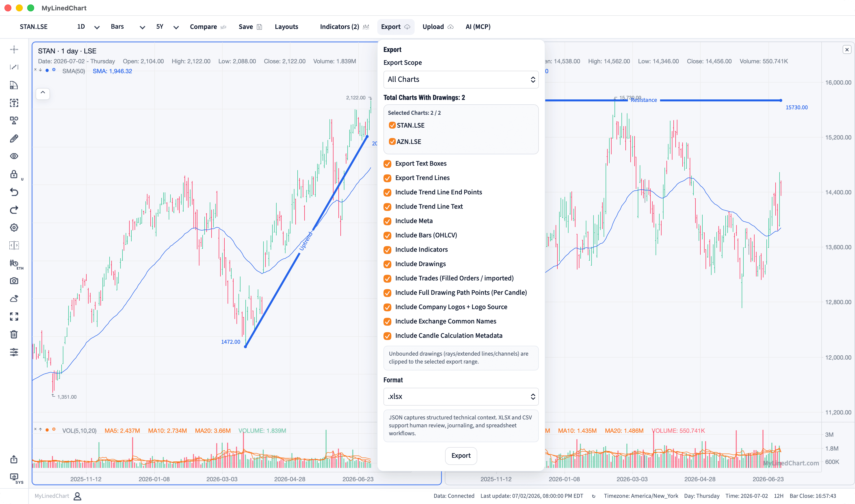This screenshot has width=855, height=504.
Task: Click the Compare menu item
Action: point(208,27)
